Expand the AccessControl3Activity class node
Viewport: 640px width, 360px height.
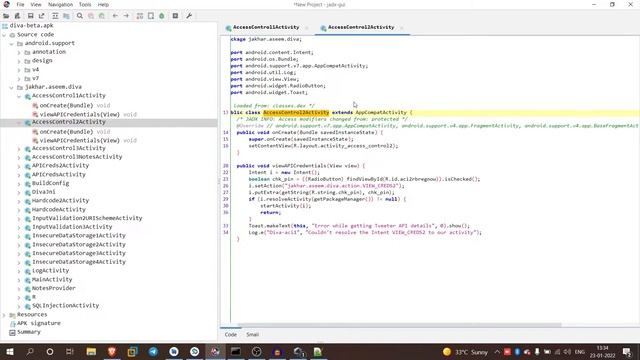(19, 149)
